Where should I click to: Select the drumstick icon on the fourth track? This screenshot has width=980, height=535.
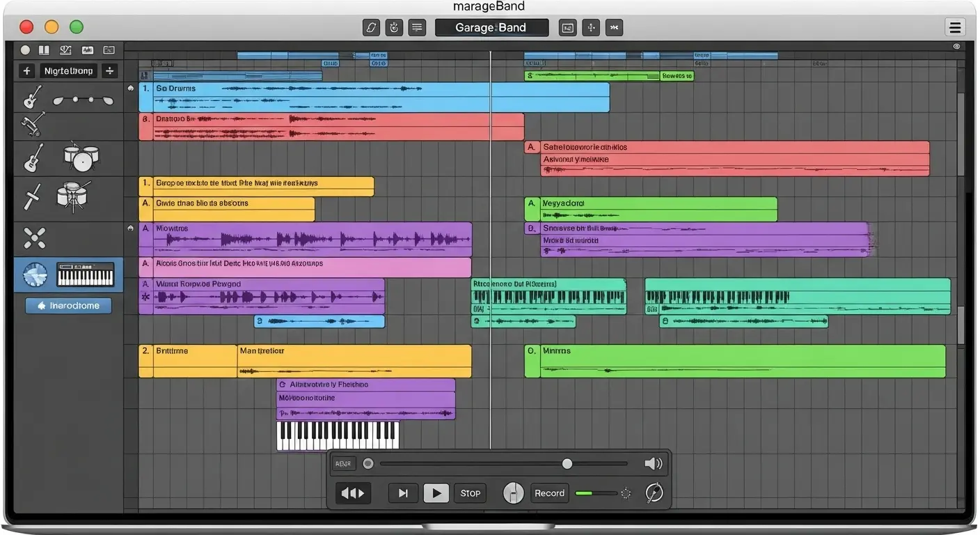coord(33,196)
